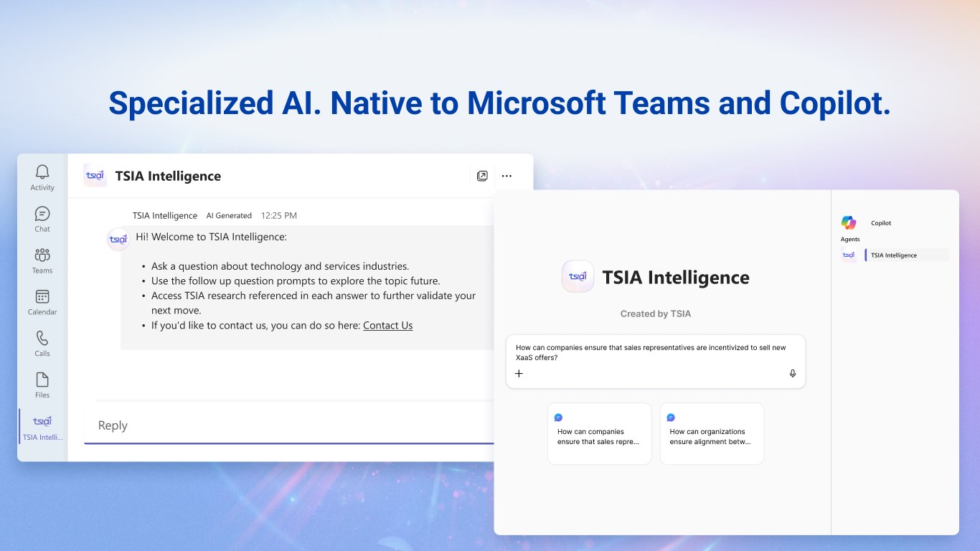The image size is (980, 551).
Task: Choose 'How can organizations ensure alignment' suggestion
Action: (712, 433)
